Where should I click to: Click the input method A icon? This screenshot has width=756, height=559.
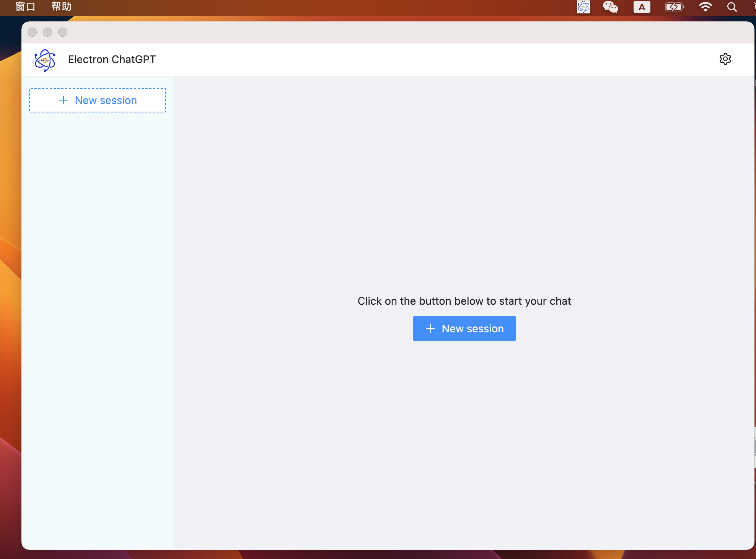642,7
